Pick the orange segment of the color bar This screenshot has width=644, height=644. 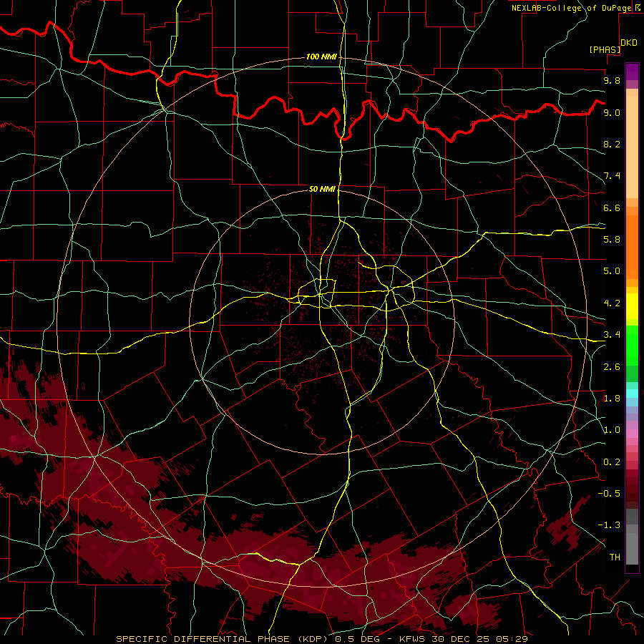(632, 246)
